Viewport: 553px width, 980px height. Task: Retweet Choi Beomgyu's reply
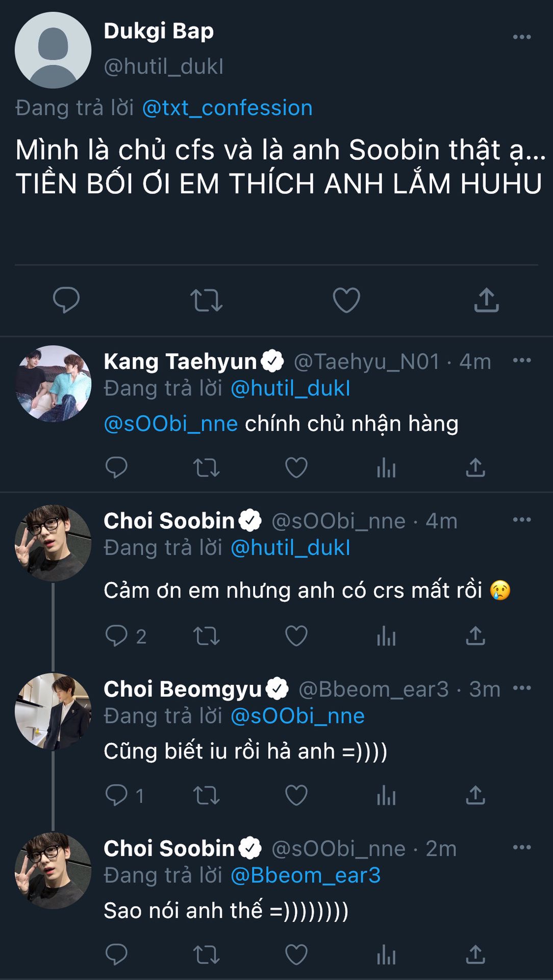tap(206, 795)
